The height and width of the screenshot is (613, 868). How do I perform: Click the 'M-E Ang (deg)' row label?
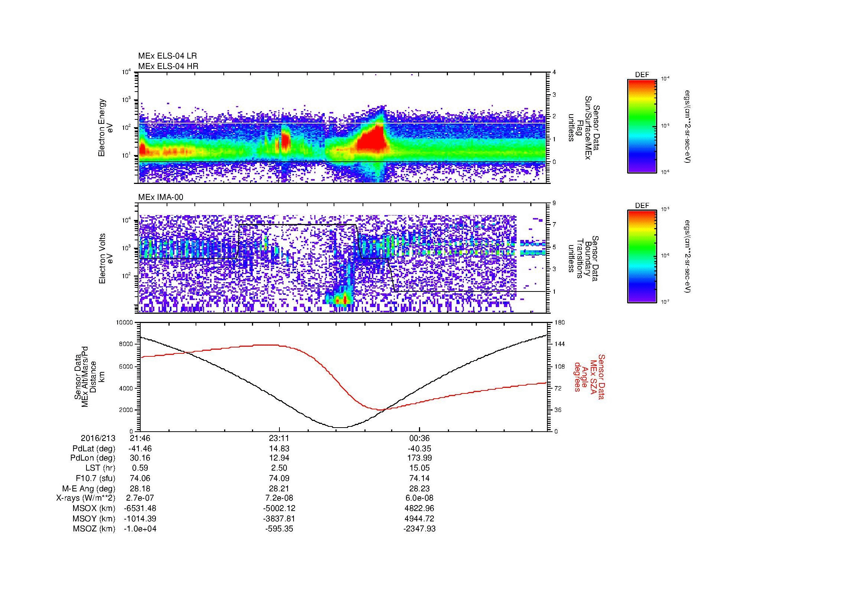(x=89, y=488)
